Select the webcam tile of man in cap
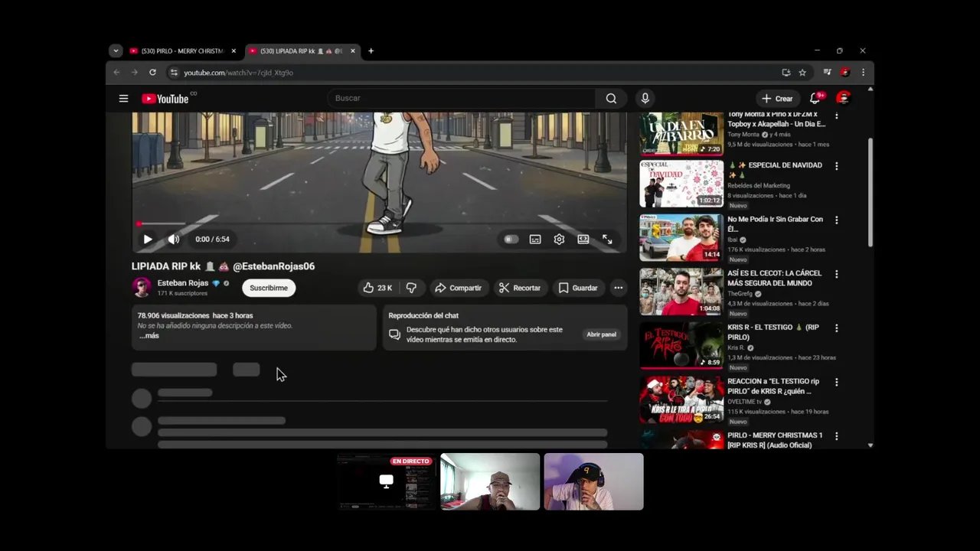Image resolution: width=980 pixels, height=551 pixels. point(490,481)
